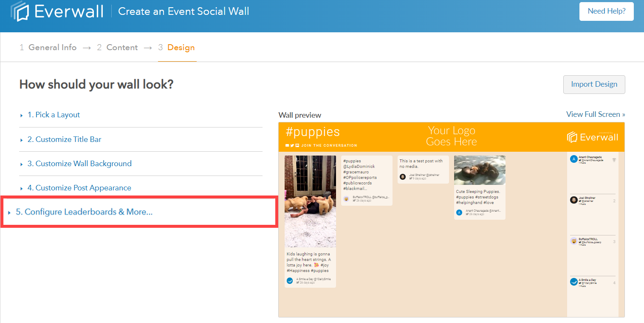Viewport: 644px width, 323px height.
Task: Click the Everwall logo in the page header
Action: point(56,11)
